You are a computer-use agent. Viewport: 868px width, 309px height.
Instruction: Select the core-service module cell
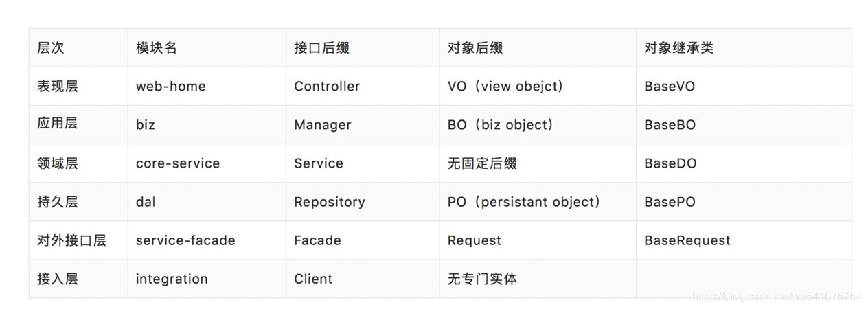click(207, 163)
